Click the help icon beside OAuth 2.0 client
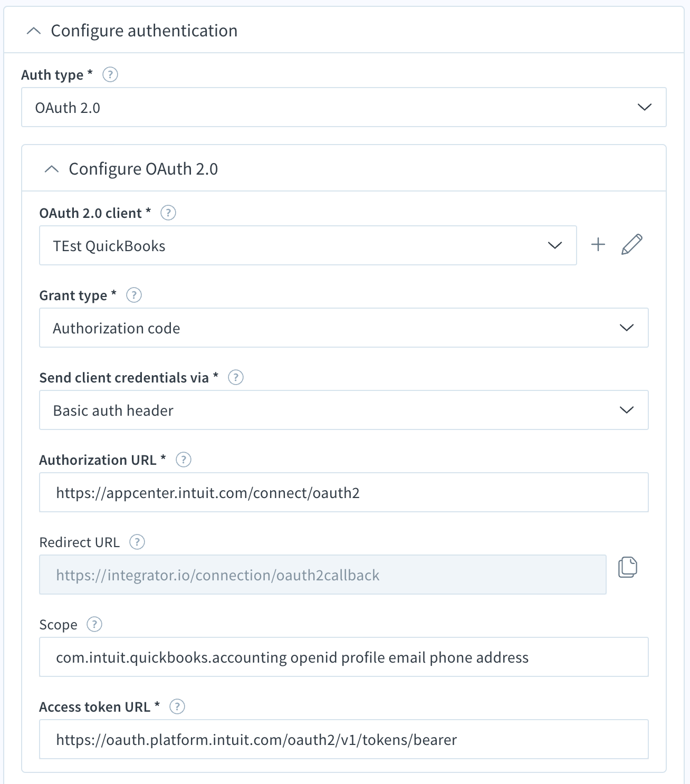Viewport: 690px width, 784px height. point(168,213)
